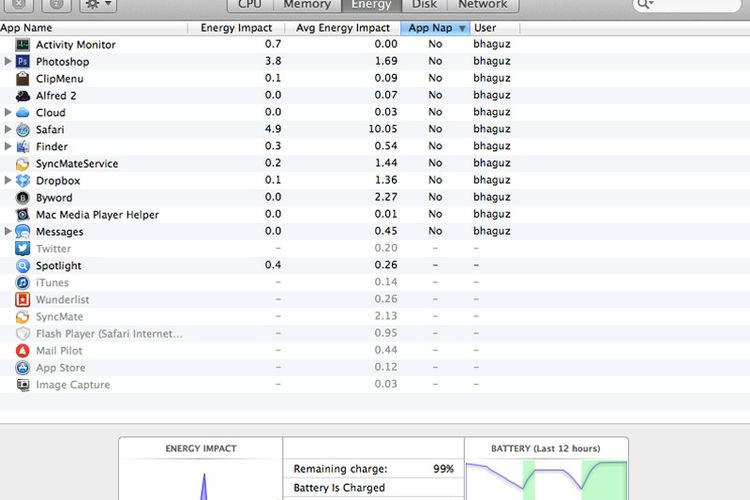Click the Photoshop app icon

(x=22, y=62)
